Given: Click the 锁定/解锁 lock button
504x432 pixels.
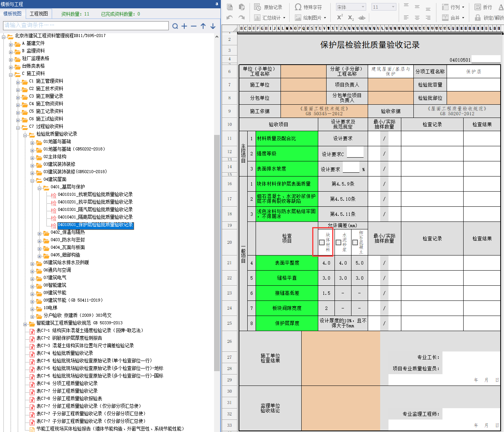Looking at the screenshot, I should pyautogui.click(x=489, y=18).
